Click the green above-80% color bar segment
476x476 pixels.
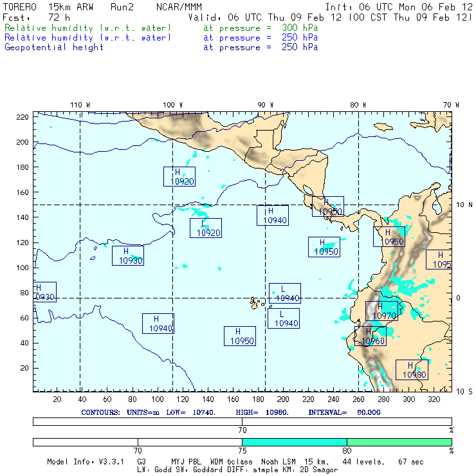(399, 442)
